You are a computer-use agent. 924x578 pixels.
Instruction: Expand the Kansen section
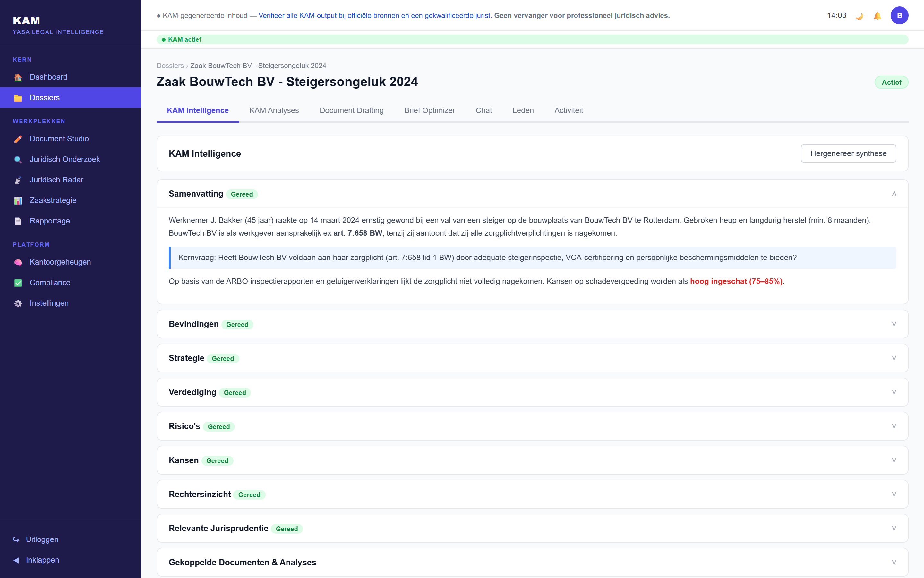[x=894, y=460]
